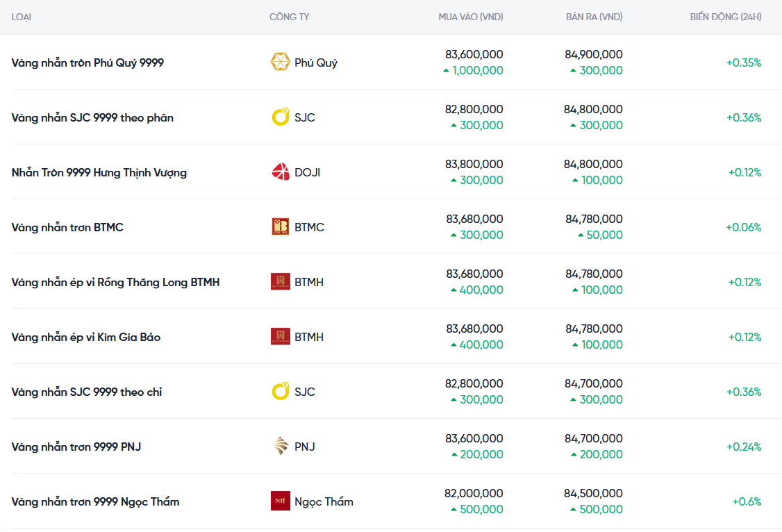Select Ngọc Thẩm sell price 84,500,000
Screen dimensions: 782x532
click(x=594, y=493)
